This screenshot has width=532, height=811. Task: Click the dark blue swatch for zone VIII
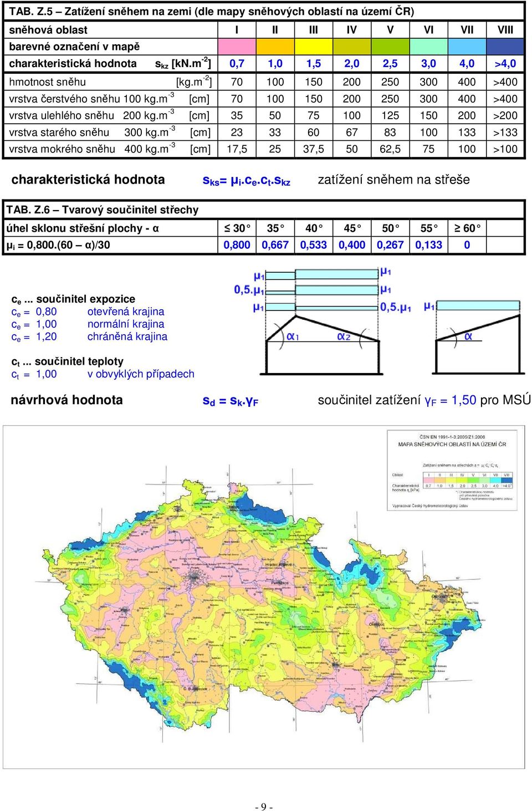tap(505, 47)
